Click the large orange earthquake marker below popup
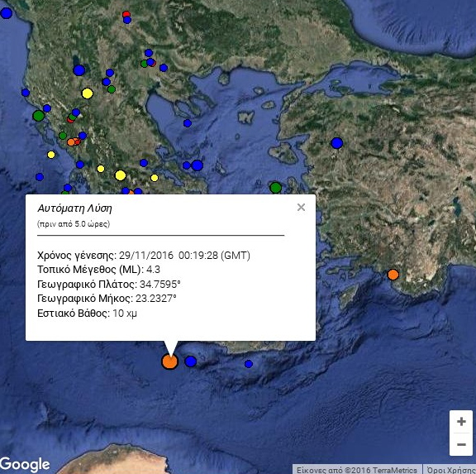Screen dimensions: 476x474 click(x=169, y=361)
